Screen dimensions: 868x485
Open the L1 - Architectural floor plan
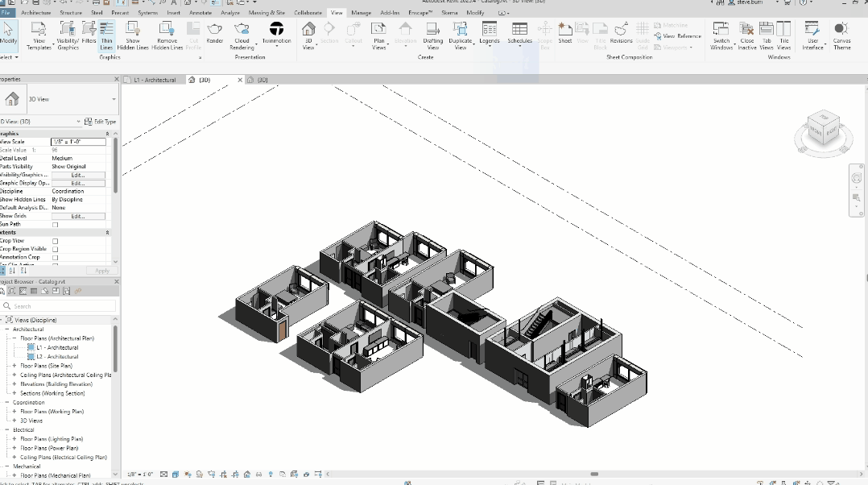[x=57, y=348]
